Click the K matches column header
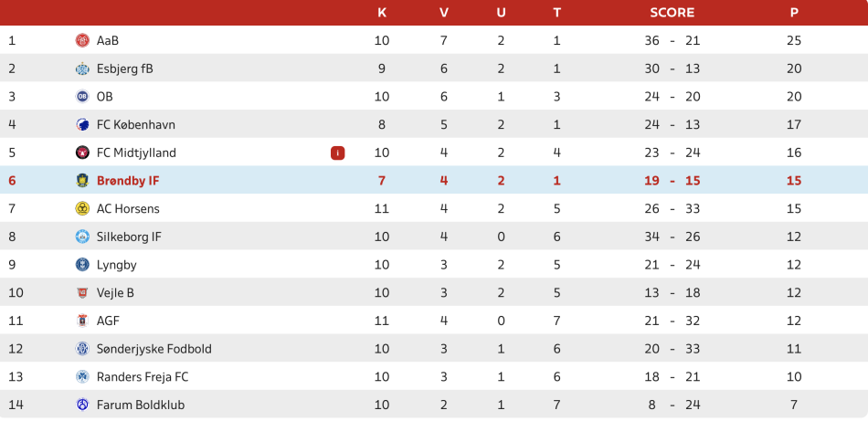 pyautogui.click(x=382, y=13)
